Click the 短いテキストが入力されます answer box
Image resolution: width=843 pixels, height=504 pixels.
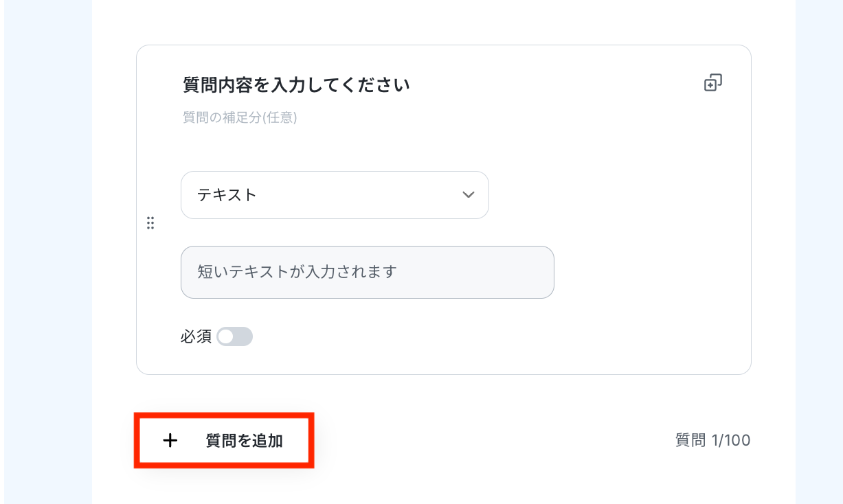click(x=368, y=272)
